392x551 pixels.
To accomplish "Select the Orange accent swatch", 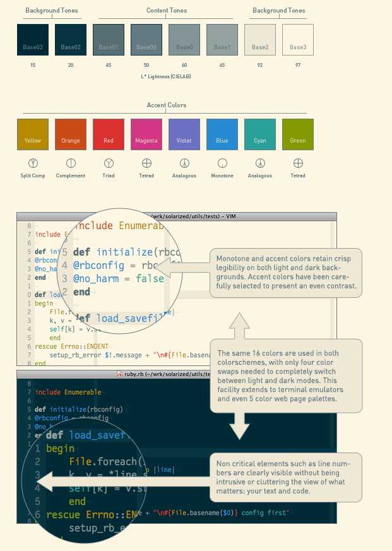I will [71, 134].
